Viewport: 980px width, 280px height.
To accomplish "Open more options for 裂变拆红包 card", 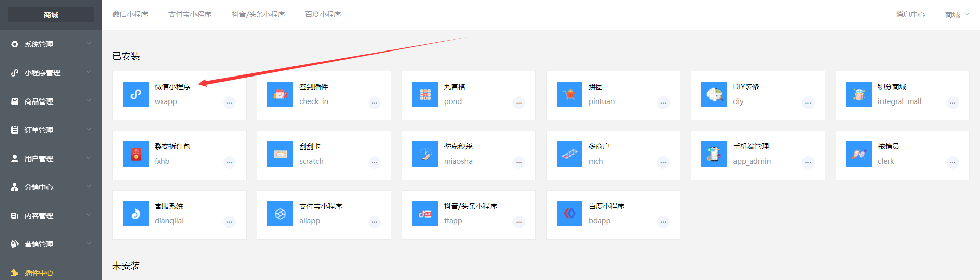I will click(230, 162).
